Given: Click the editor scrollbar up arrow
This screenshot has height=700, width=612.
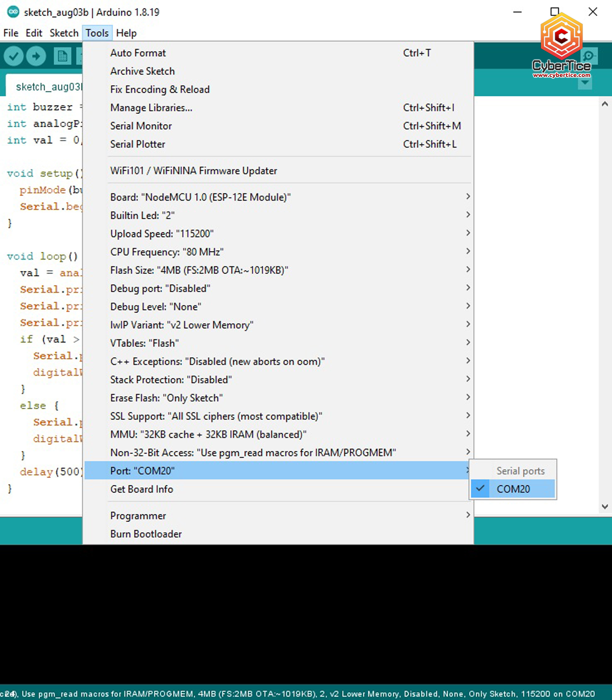Looking at the screenshot, I should 605,104.
